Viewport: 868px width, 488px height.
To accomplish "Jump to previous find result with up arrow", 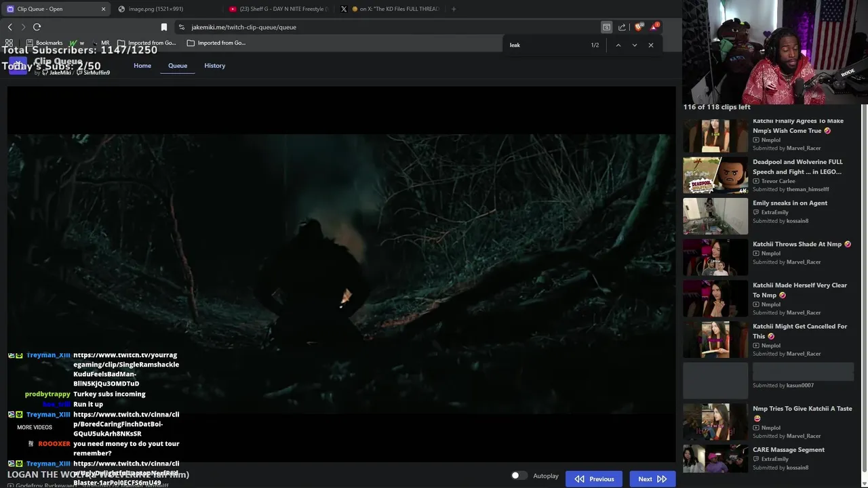I will (x=618, y=45).
